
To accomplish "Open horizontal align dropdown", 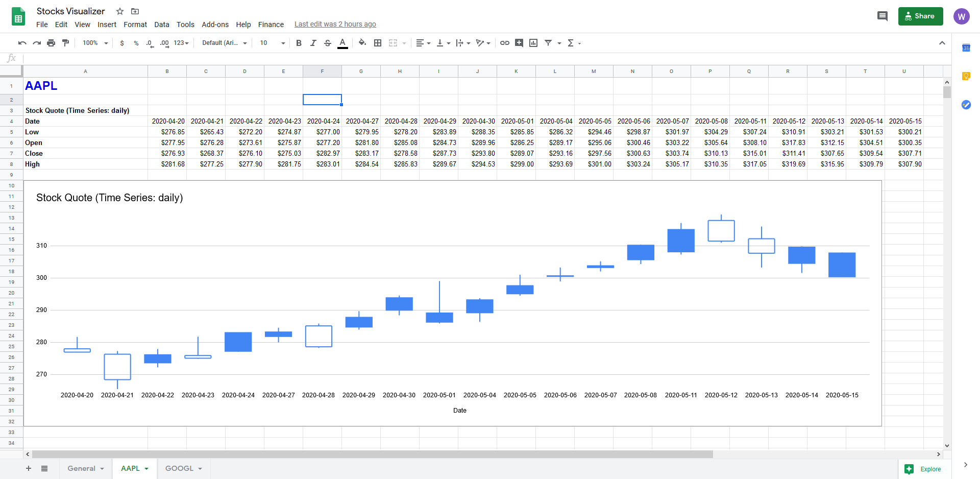I will [x=423, y=43].
